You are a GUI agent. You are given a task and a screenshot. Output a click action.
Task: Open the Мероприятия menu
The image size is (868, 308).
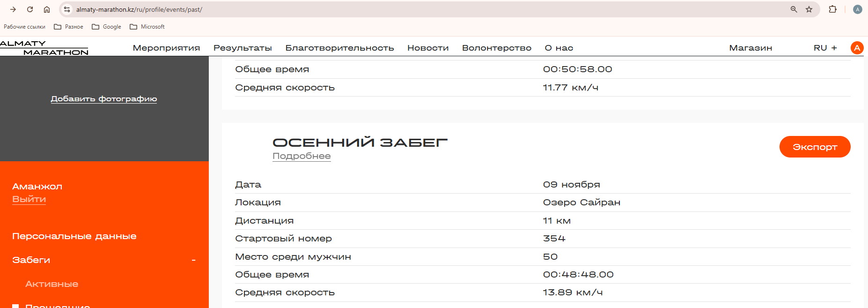pyautogui.click(x=166, y=48)
